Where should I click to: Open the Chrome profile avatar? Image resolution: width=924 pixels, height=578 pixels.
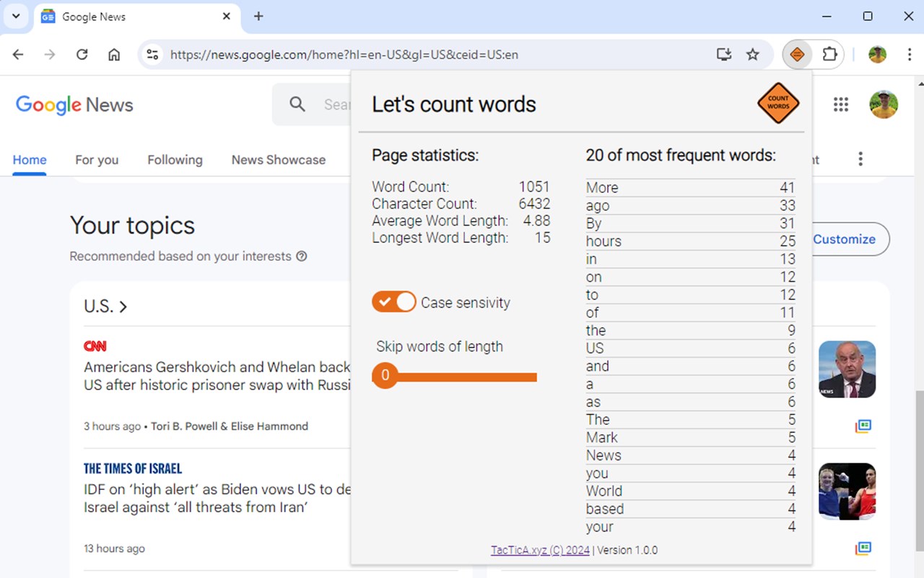pyautogui.click(x=877, y=54)
